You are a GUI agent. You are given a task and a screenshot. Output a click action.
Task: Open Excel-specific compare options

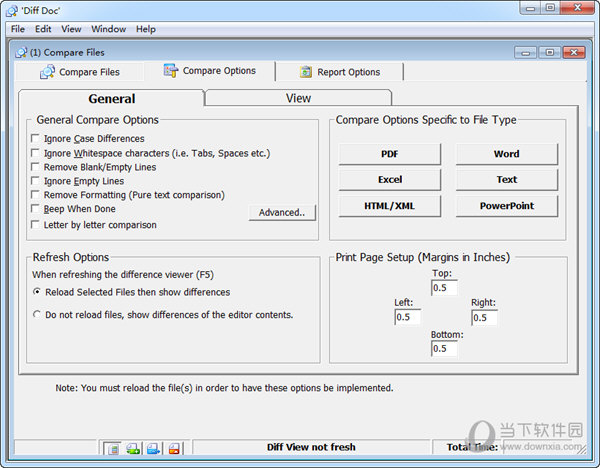pyautogui.click(x=390, y=179)
